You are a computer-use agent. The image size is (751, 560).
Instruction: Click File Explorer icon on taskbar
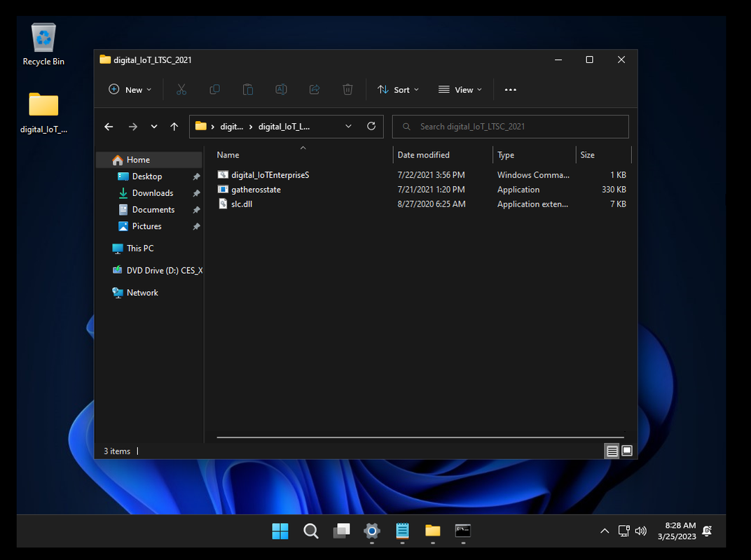pyautogui.click(x=432, y=531)
